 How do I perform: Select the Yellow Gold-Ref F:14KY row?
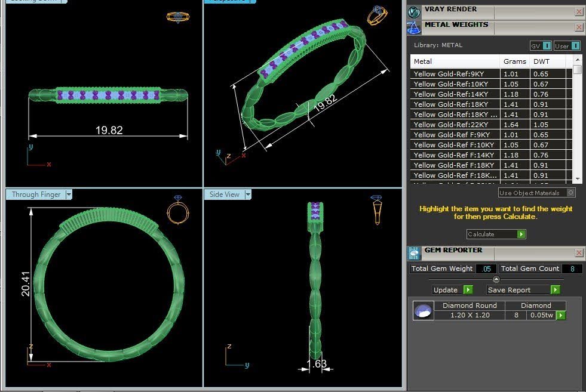pyautogui.click(x=491, y=155)
